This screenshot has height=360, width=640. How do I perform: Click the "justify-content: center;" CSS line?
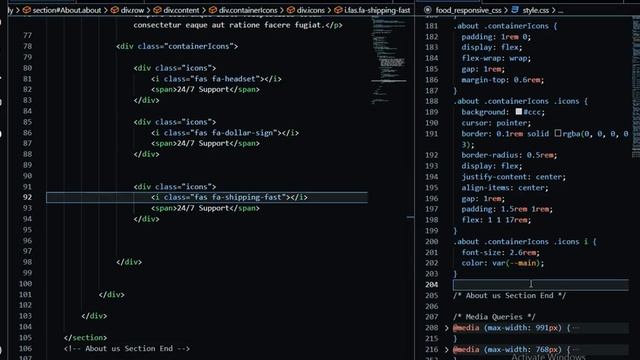(513, 177)
